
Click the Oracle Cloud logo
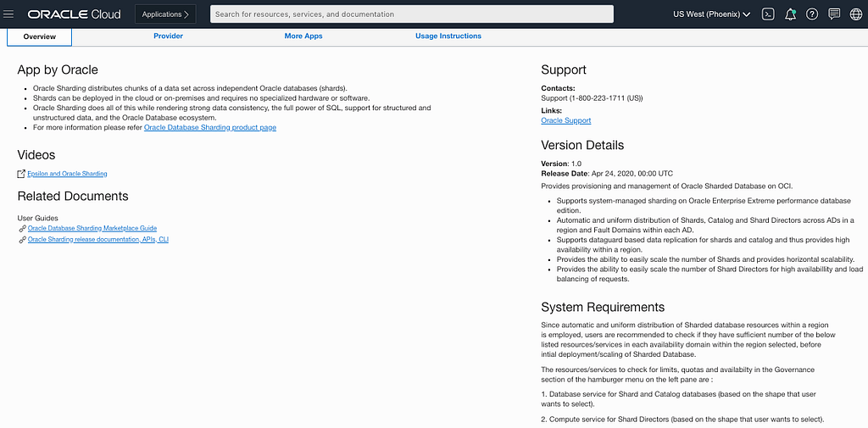coord(75,14)
